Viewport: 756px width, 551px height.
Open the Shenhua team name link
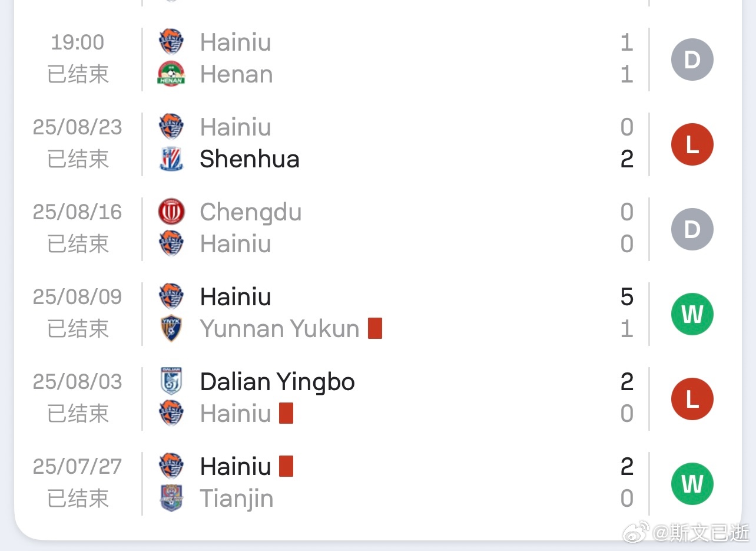coord(250,159)
